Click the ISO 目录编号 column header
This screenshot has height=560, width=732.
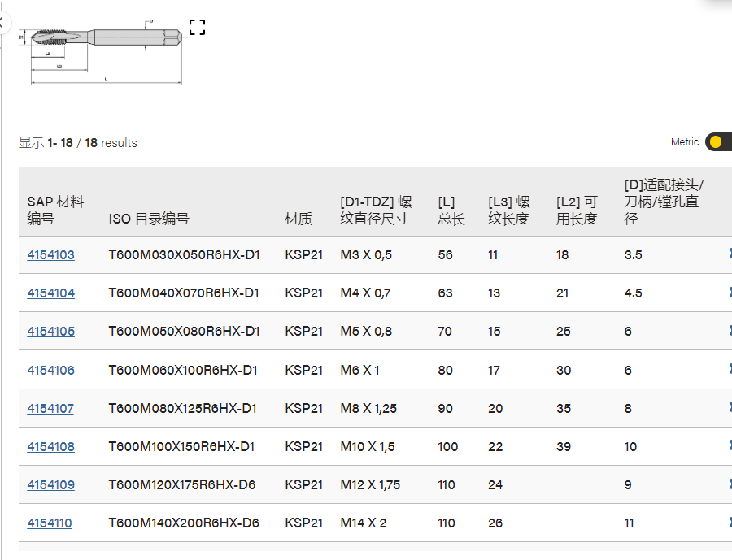(149, 219)
